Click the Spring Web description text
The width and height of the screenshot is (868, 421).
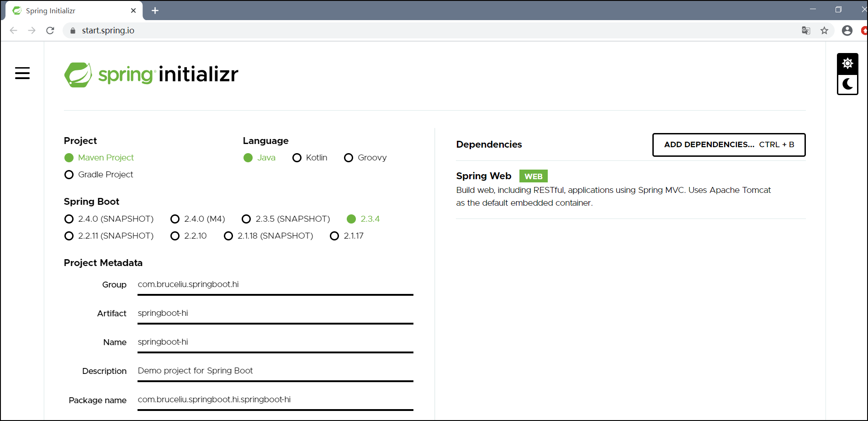pyautogui.click(x=613, y=197)
